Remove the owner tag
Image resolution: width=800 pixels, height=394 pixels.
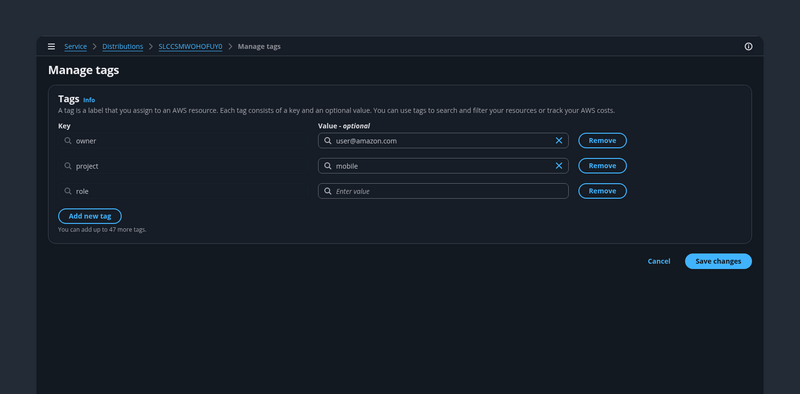point(602,140)
